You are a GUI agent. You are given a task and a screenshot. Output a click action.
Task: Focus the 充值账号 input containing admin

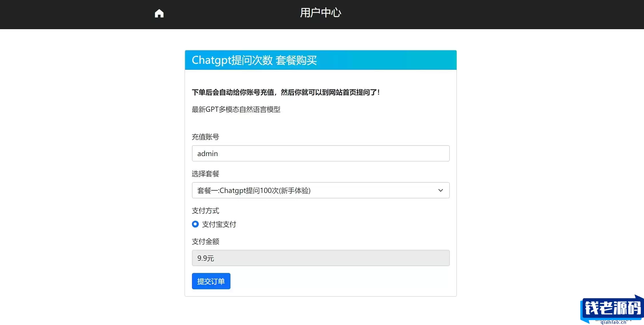[321, 153]
